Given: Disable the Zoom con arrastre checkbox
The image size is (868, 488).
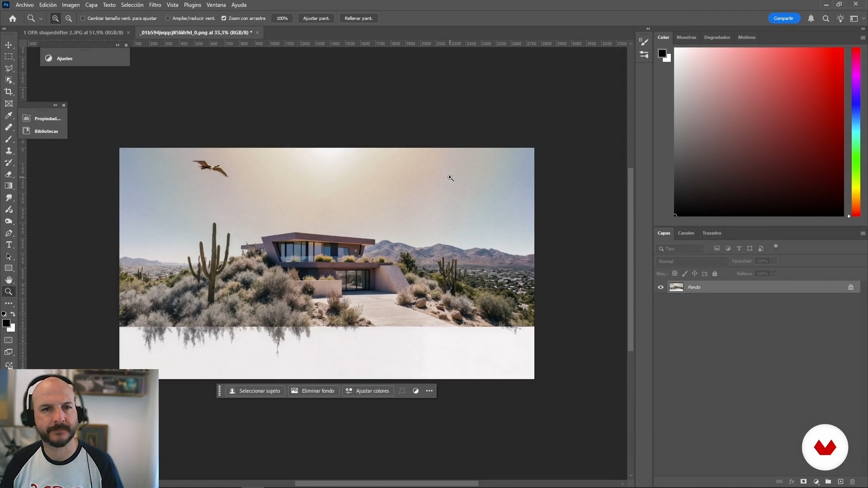Looking at the screenshot, I should click(x=224, y=19).
